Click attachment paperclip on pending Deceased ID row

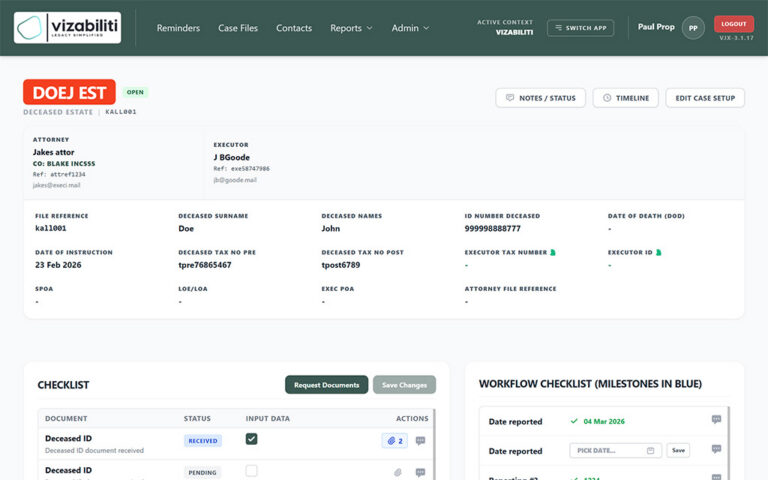coord(398,472)
